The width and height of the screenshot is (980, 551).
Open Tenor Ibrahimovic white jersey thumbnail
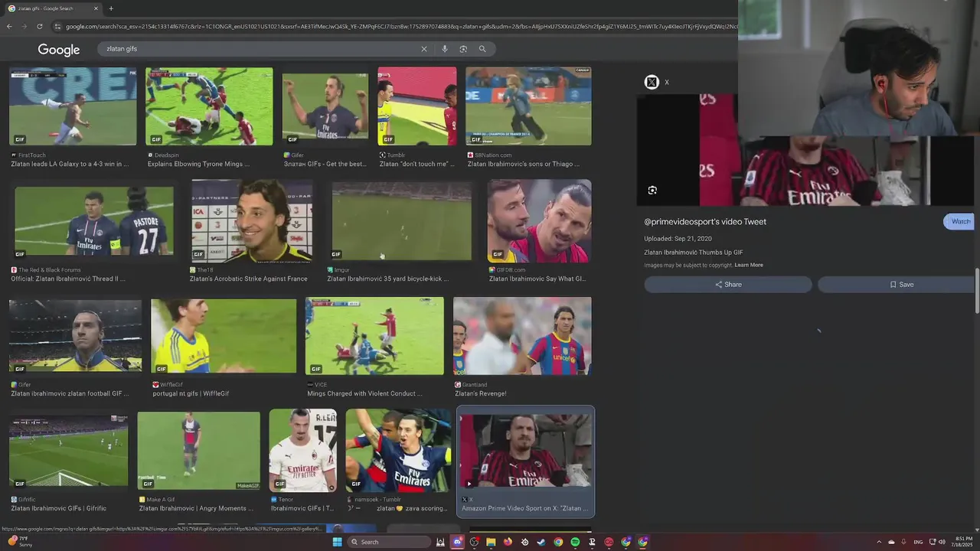[302, 451]
